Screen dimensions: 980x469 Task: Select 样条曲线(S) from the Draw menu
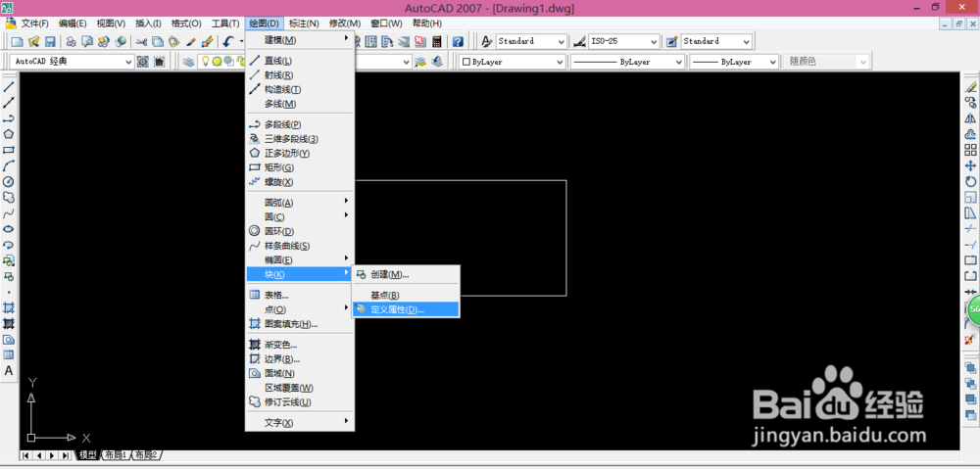(300, 246)
